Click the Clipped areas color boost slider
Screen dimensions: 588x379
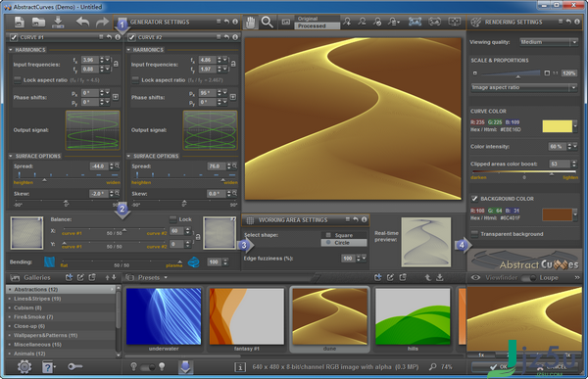tap(524, 172)
